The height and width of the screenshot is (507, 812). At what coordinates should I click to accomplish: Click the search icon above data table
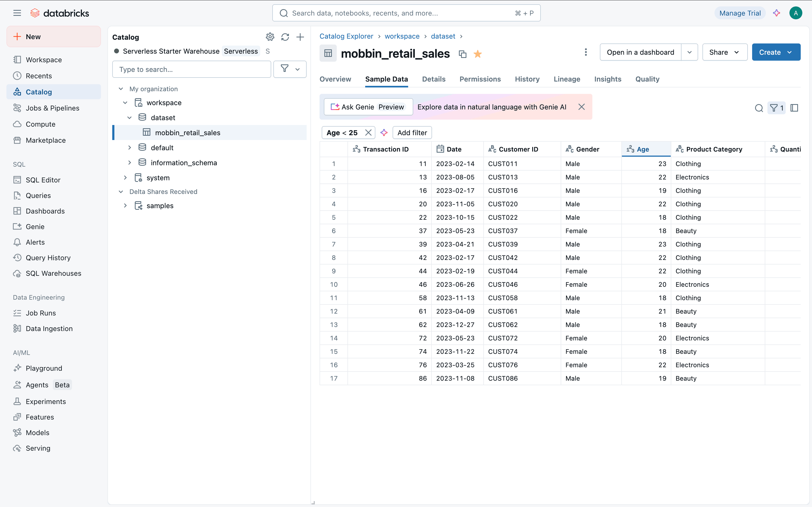[759, 108]
